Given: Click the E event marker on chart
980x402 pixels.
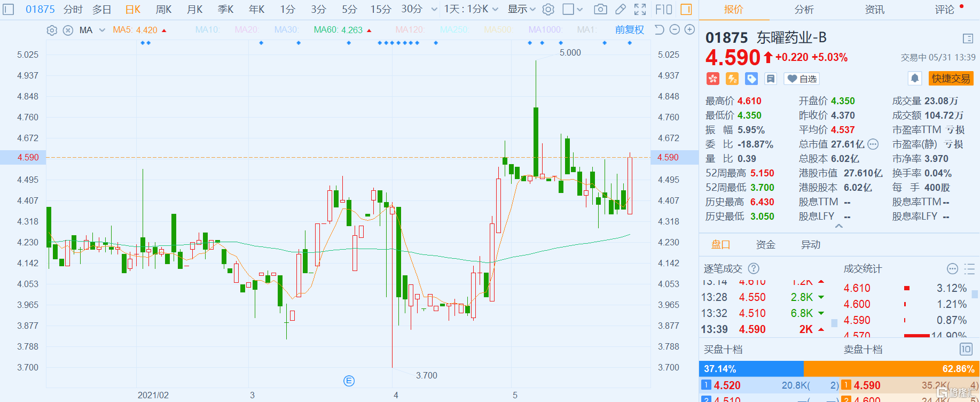Looking at the screenshot, I should [349, 381].
